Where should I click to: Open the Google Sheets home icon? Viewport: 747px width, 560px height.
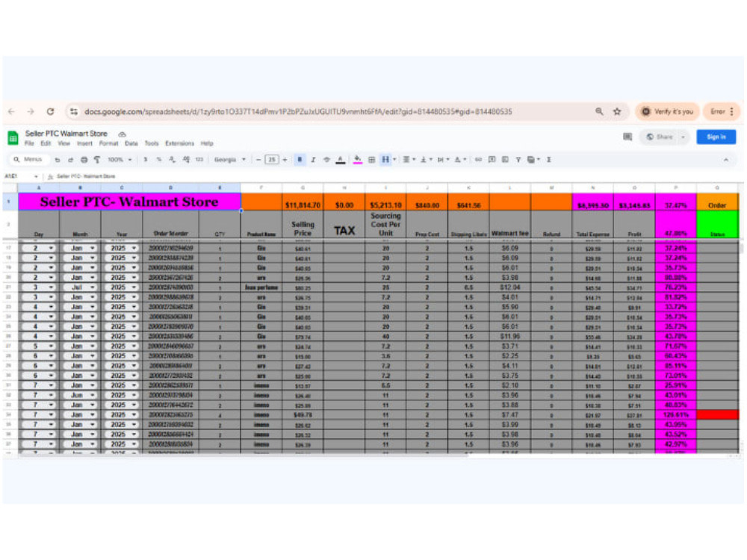tap(13, 138)
